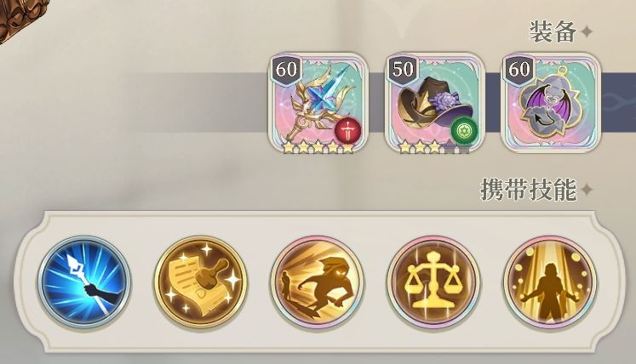Choose the golden scroll and stamp skill
Viewport: 636px width, 364px height.
pos(201,282)
